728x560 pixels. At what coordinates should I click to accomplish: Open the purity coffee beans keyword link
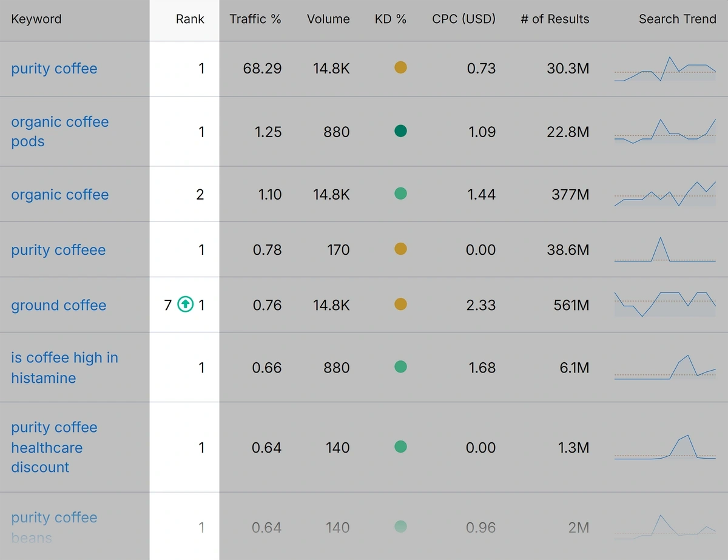[54, 527]
